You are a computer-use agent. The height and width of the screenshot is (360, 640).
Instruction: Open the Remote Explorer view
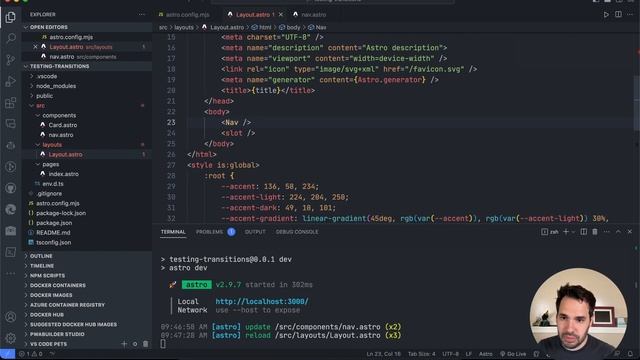(x=11, y=124)
